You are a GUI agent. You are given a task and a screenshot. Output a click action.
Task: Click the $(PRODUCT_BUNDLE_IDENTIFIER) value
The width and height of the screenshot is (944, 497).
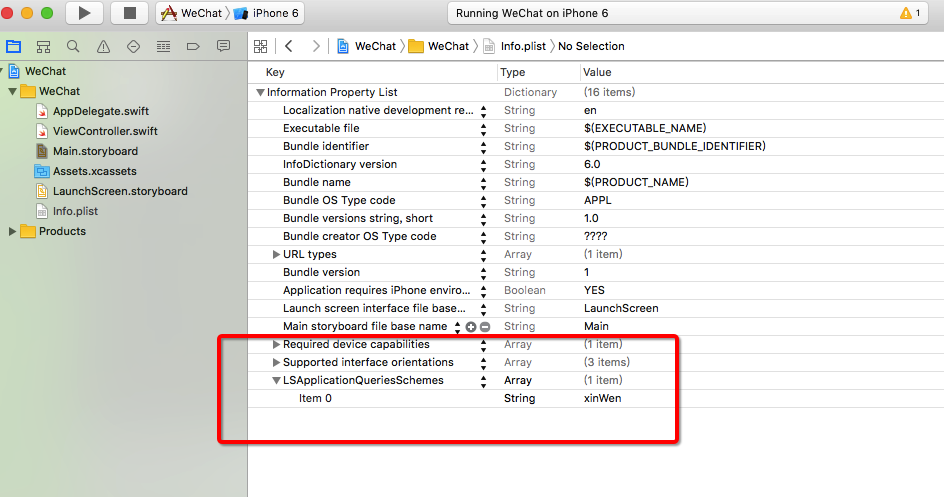675,146
